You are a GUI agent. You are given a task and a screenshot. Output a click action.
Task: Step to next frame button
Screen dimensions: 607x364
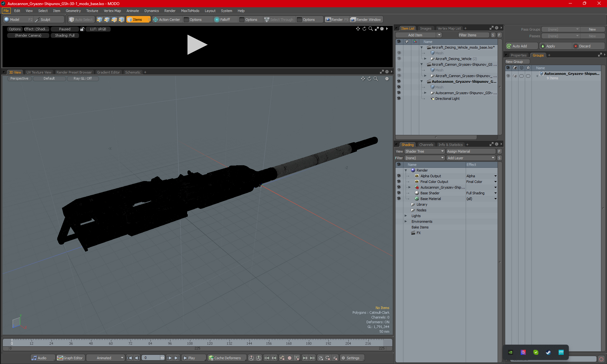pos(169,358)
